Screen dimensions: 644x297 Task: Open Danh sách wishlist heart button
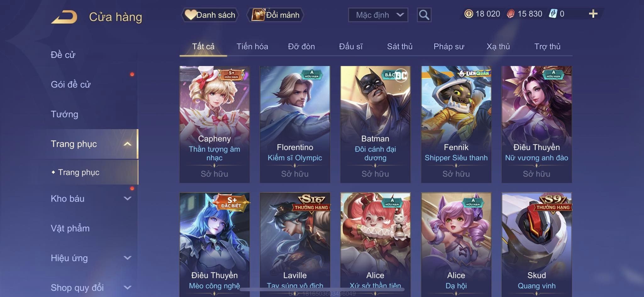210,15
